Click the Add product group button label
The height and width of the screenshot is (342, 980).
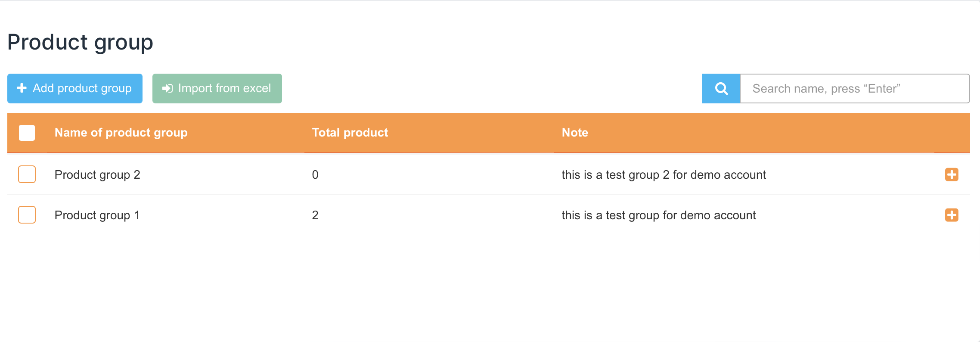pos(82,88)
